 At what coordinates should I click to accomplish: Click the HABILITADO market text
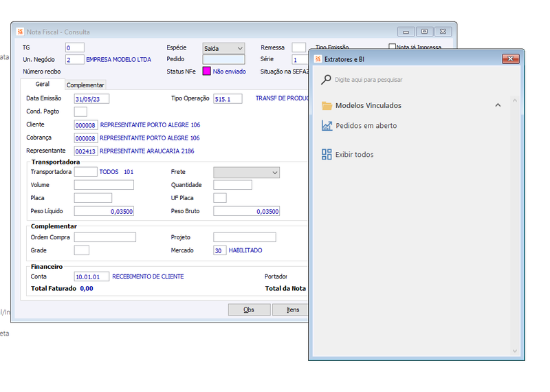pos(245,250)
